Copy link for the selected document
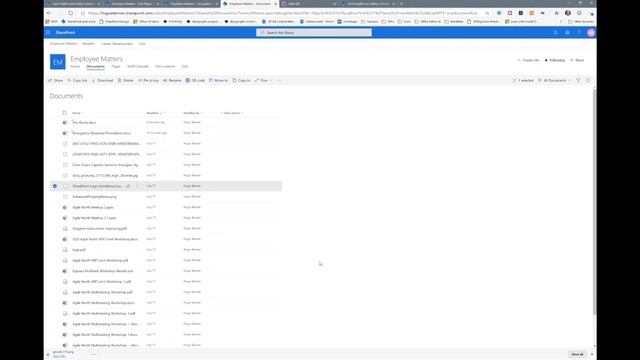The height and width of the screenshot is (360, 640). [77, 80]
